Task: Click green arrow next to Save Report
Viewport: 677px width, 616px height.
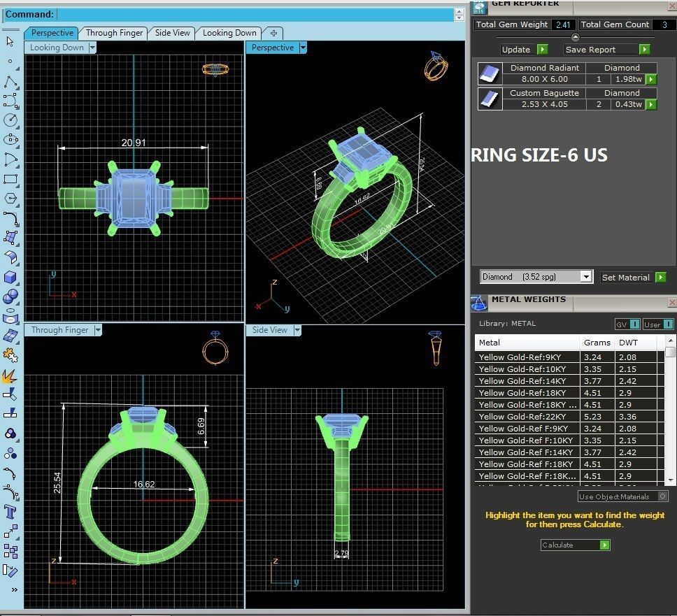Action: (644, 49)
